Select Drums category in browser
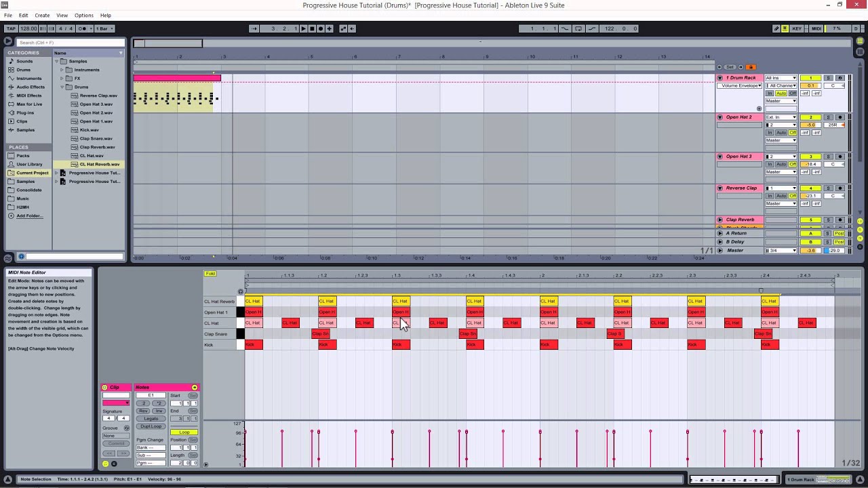Viewport: 868px width, 488px height. pyautogui.click(x=24, y=70)
